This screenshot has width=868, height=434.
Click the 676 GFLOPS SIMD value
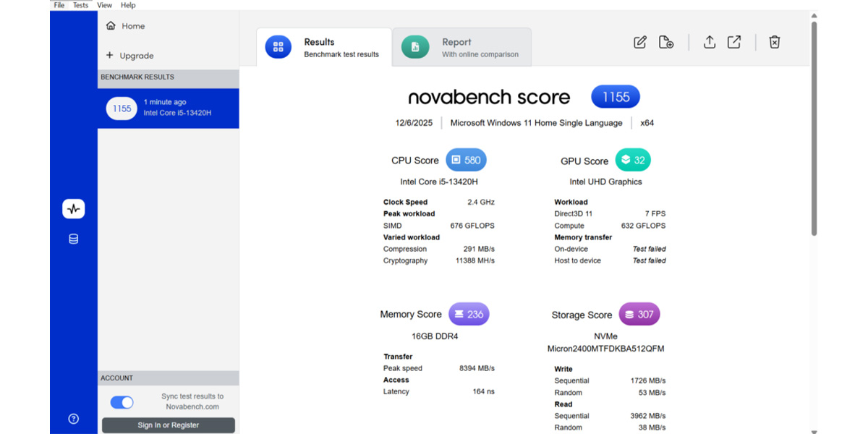[x=472, y=226]
